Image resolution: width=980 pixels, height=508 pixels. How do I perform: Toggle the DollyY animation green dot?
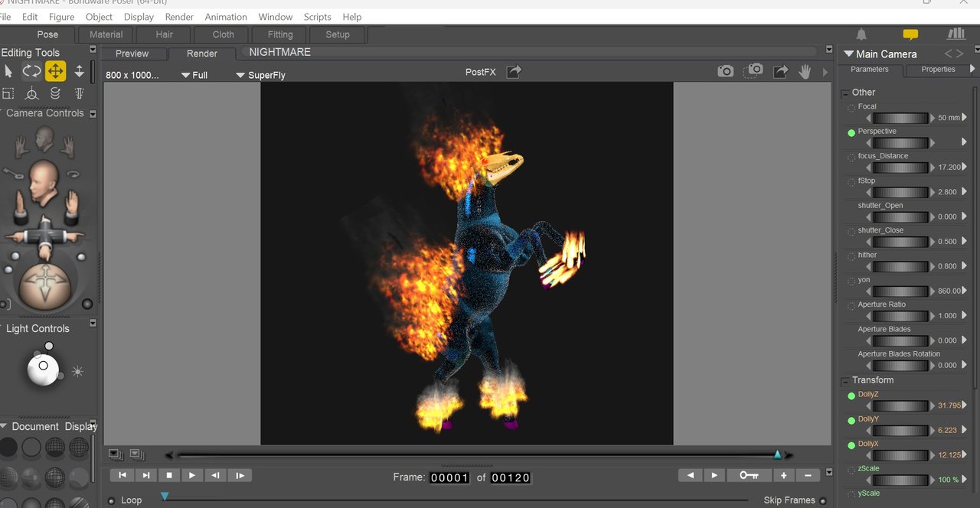pyautogui.click(x=851, y=420)
